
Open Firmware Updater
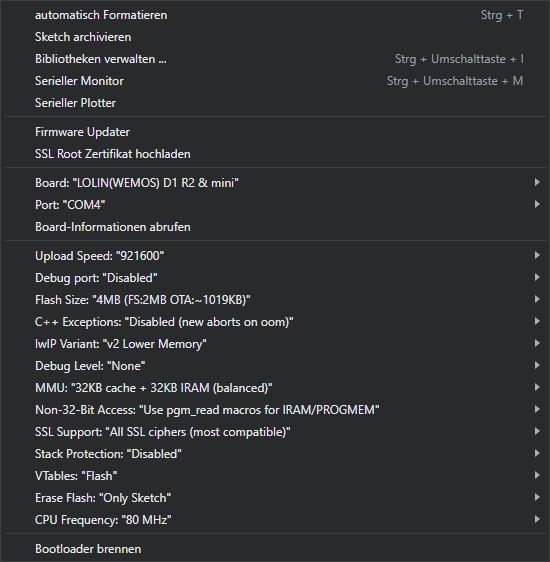275,132
